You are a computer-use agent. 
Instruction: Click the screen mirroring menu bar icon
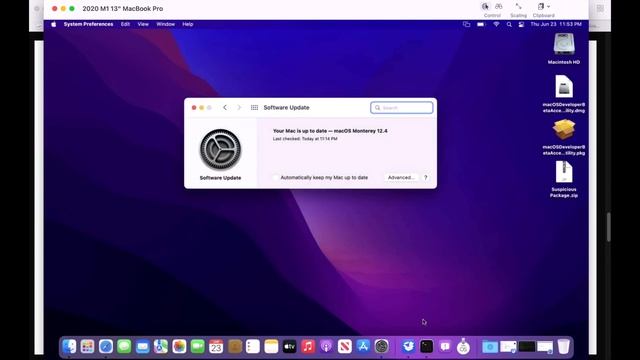coord(467,24)
